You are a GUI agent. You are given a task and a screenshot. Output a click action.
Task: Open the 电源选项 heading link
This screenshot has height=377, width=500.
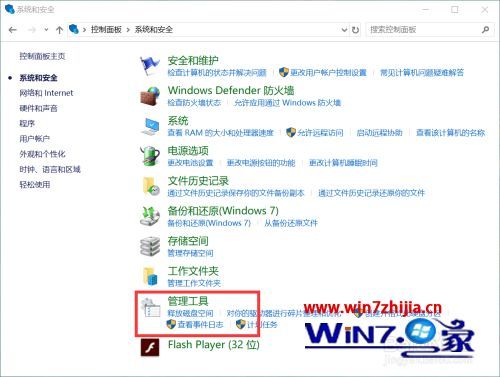(x=188, y=151)
